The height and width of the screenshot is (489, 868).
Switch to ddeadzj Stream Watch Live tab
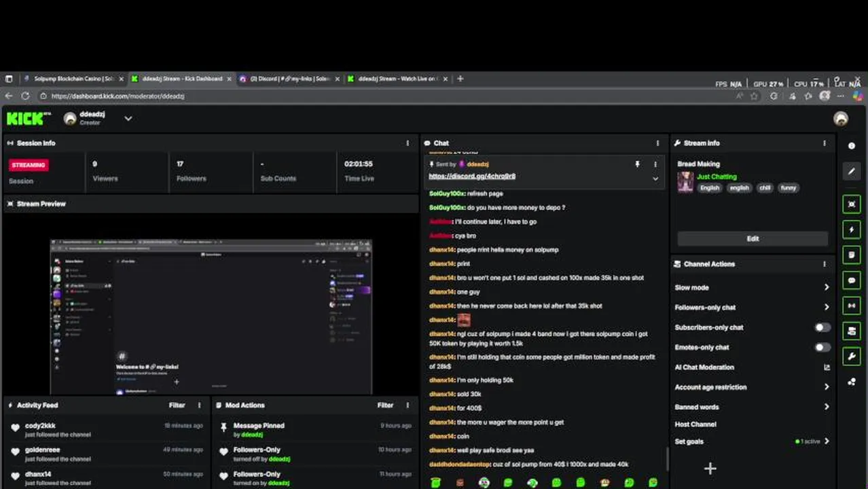[x=397, y=79]
